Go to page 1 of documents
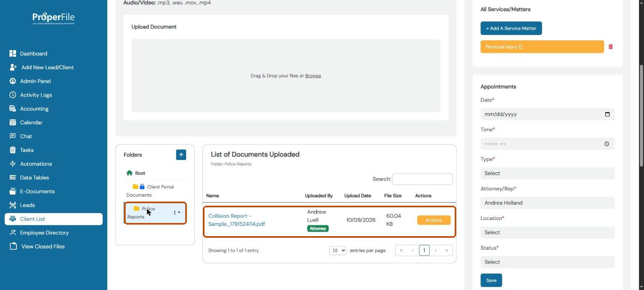The width and height of the screenshot is (644, 290). [424, 251]
